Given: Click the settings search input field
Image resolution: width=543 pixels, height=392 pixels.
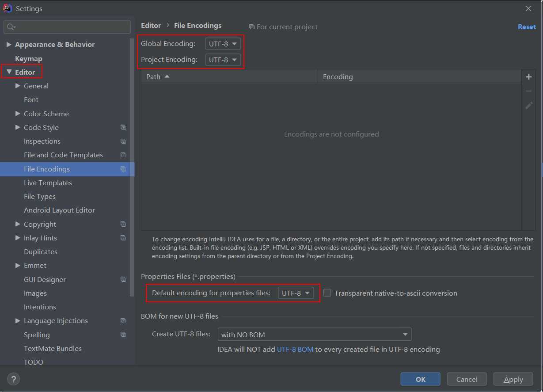Looking at the screenshot, I should (67, 27).
